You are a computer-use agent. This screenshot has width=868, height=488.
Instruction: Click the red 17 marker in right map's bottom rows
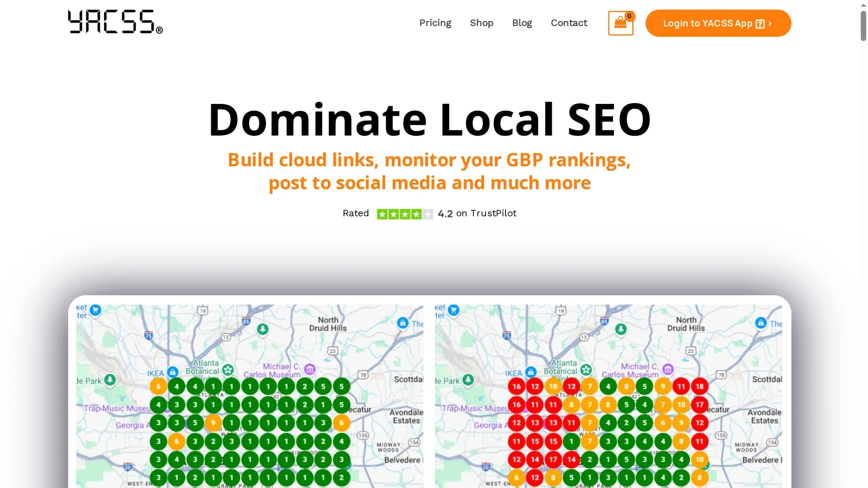[553, 460]
